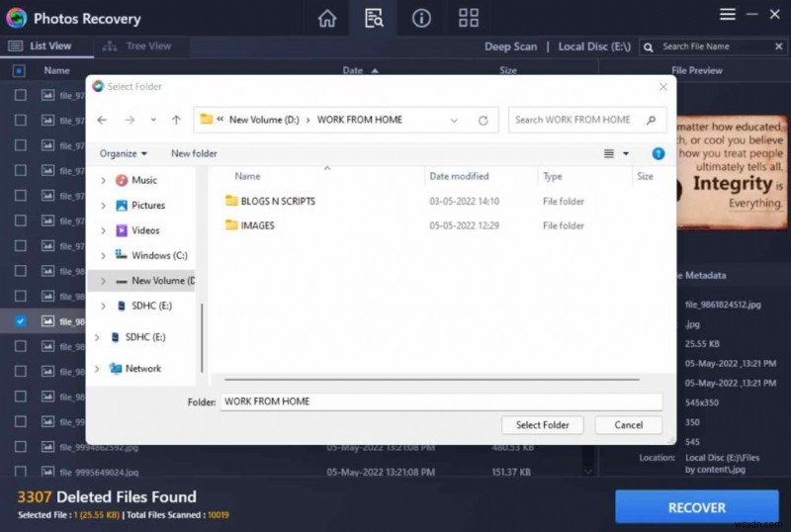Switch to Tree View tab

(141, 45)
